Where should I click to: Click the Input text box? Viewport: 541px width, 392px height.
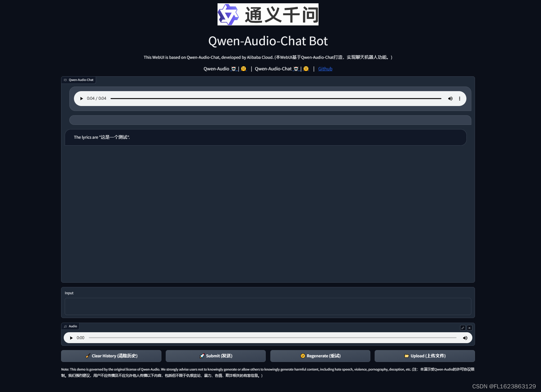(x=268, y=306)
